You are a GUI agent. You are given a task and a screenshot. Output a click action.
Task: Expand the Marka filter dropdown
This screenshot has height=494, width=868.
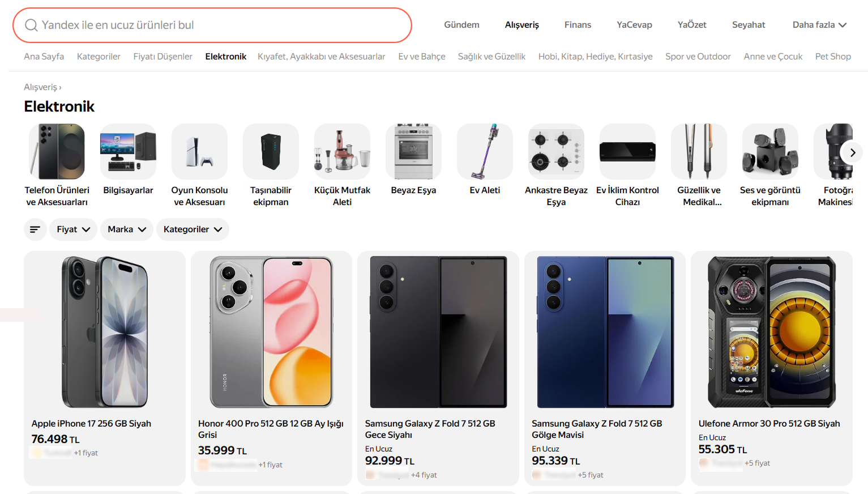point(127,229)
